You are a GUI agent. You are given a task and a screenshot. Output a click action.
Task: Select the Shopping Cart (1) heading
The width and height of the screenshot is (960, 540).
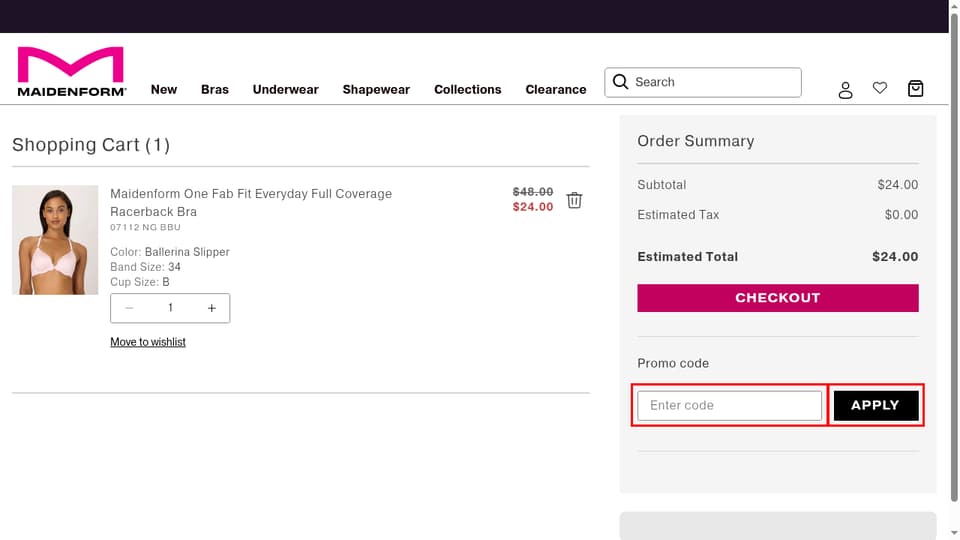[91, 145]
